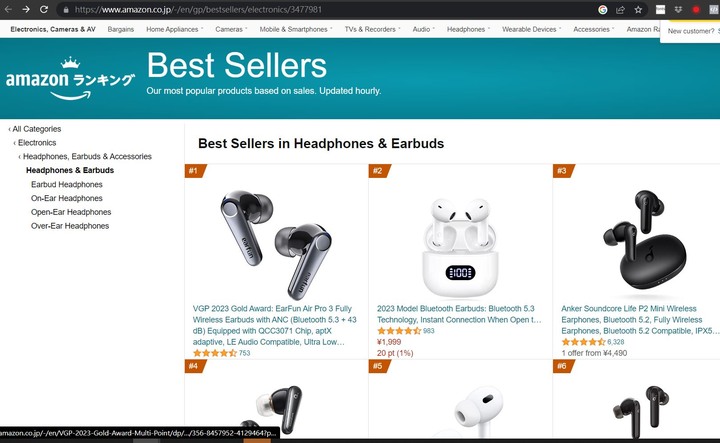This screenshot has width=720, height=443.
Task: Click the Google icon in the address bar
Action: [602, 10]
